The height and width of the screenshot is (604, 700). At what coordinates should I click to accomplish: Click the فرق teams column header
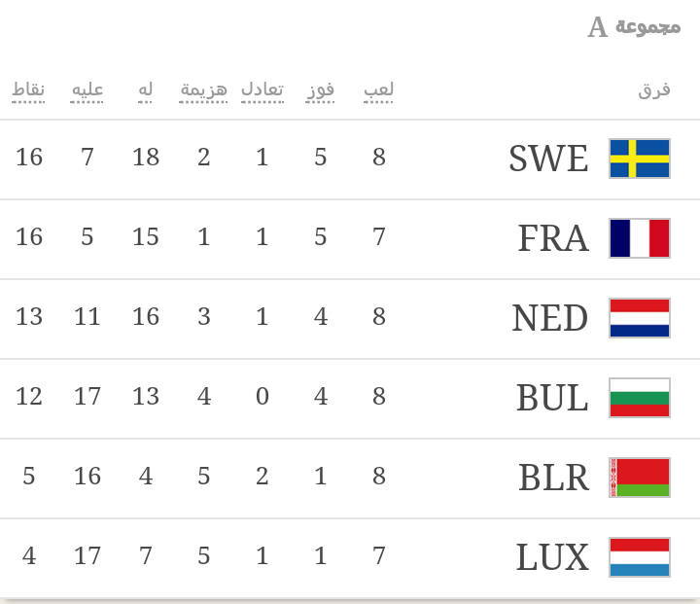click(654, 90)
